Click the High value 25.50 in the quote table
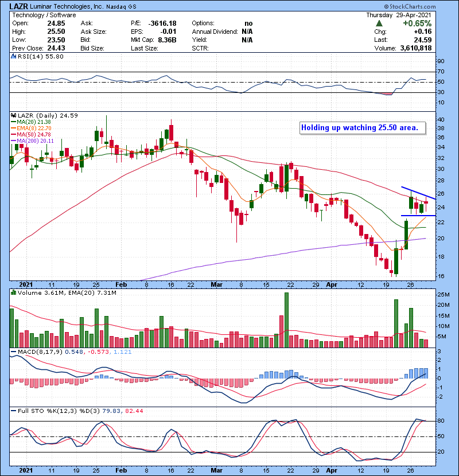459x476 pixels. point(56,32)
